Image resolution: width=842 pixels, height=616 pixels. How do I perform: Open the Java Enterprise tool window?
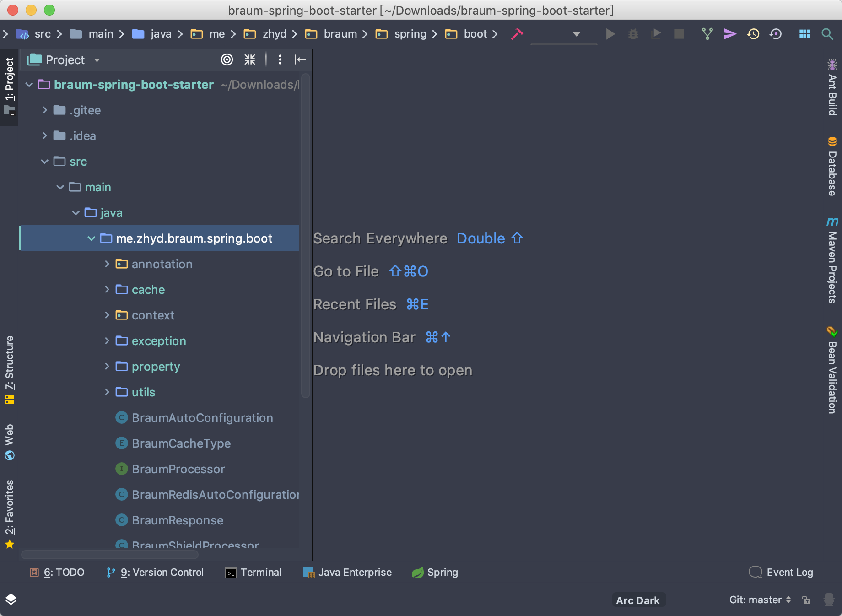click(347, 573)
